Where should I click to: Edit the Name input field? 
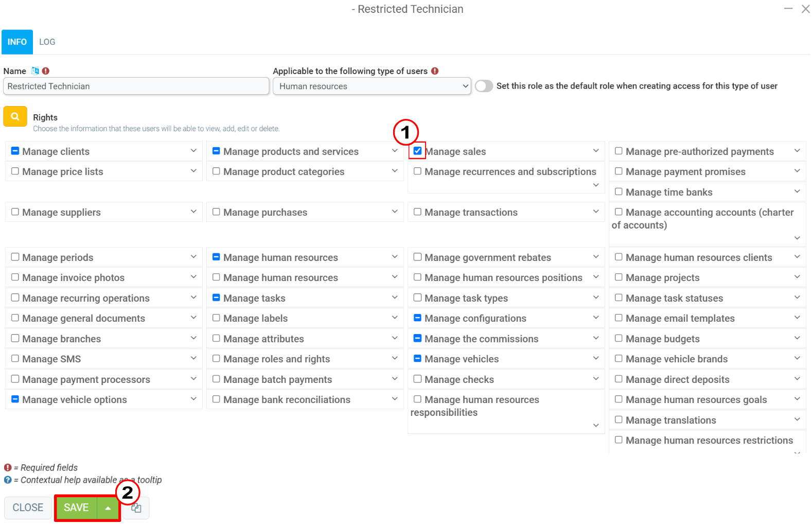coord(136,86)
